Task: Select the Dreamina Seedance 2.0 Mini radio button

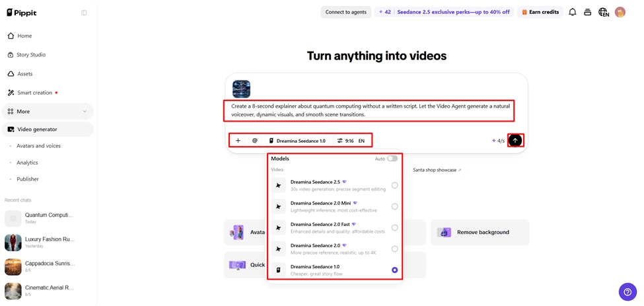Action: 395,207
